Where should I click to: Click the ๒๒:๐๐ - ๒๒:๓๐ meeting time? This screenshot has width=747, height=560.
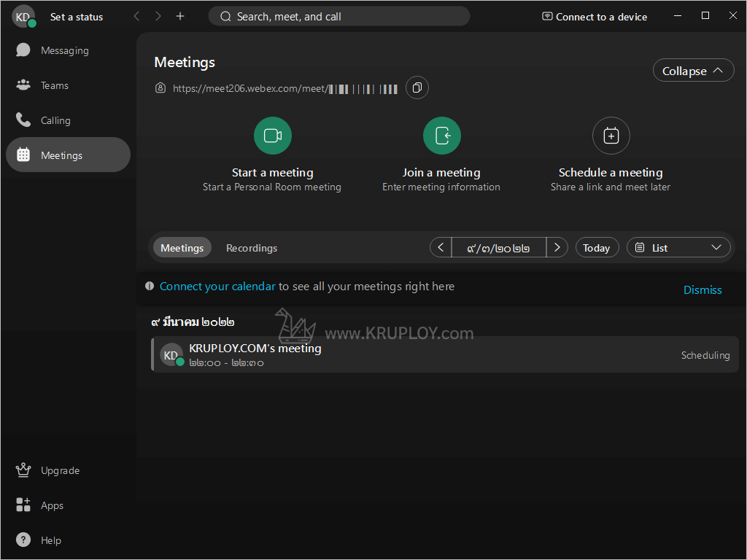(x=226, y=363)
